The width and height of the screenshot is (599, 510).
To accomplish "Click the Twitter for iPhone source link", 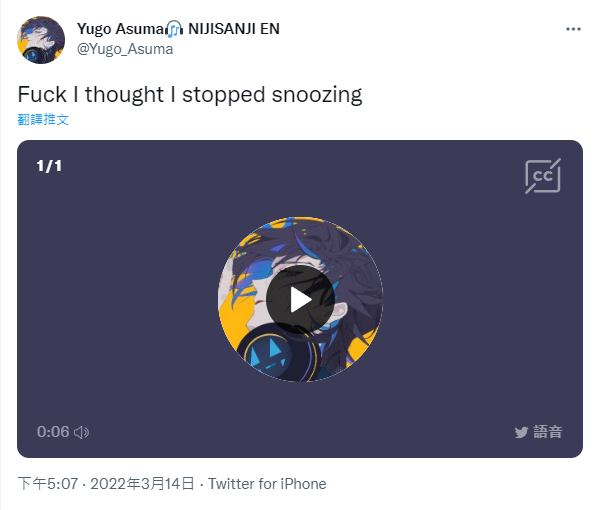I will tap(267, 484).
